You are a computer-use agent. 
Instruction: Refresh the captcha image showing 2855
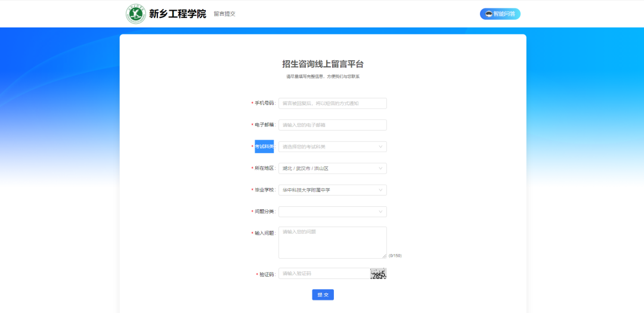point(378,274)
